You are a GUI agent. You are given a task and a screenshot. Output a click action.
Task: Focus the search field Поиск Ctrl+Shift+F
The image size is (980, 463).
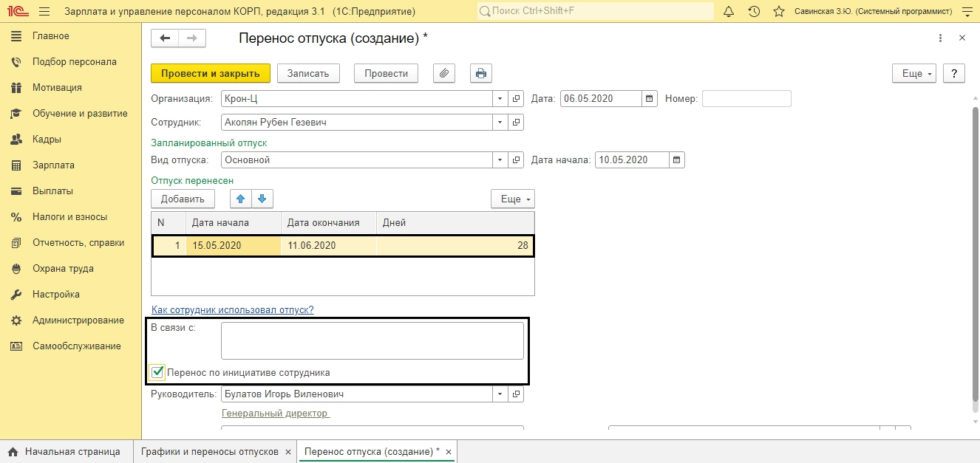pyautogui.click(x=595, y=12)
